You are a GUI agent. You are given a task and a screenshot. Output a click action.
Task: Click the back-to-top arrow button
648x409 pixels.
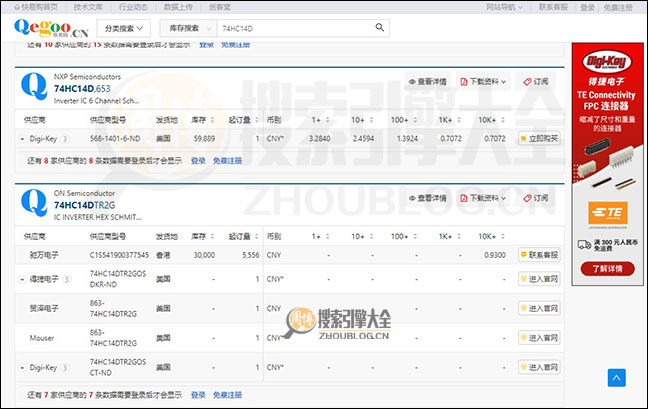pyautogui.click(x=617, y=377)
